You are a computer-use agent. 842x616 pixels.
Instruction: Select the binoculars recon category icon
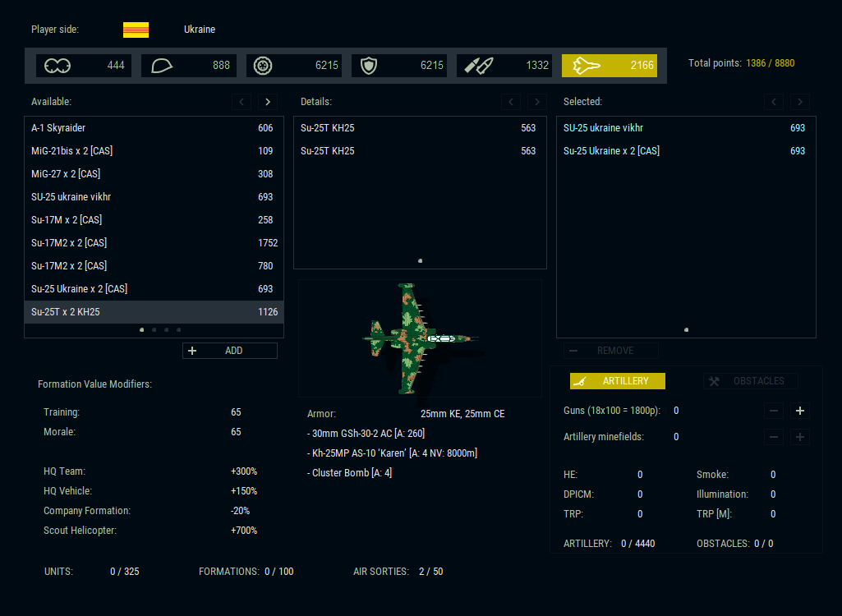tap(58, 66)
